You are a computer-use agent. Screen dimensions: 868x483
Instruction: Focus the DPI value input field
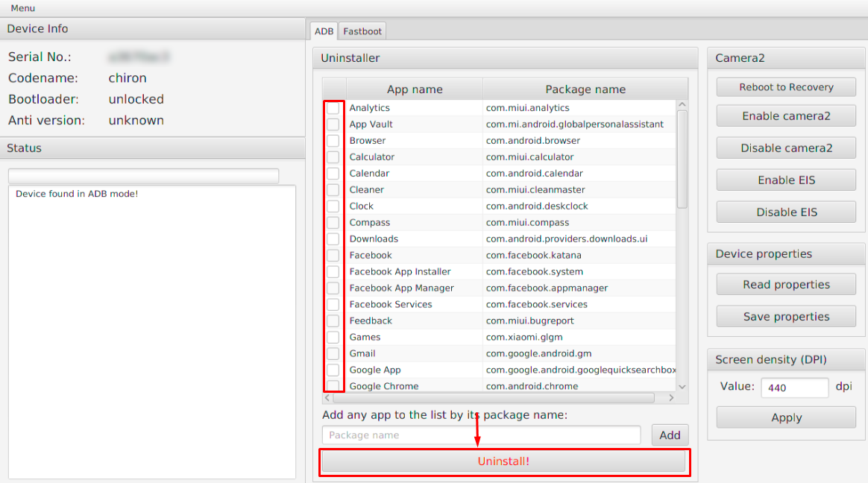click(x=794, y=388)
